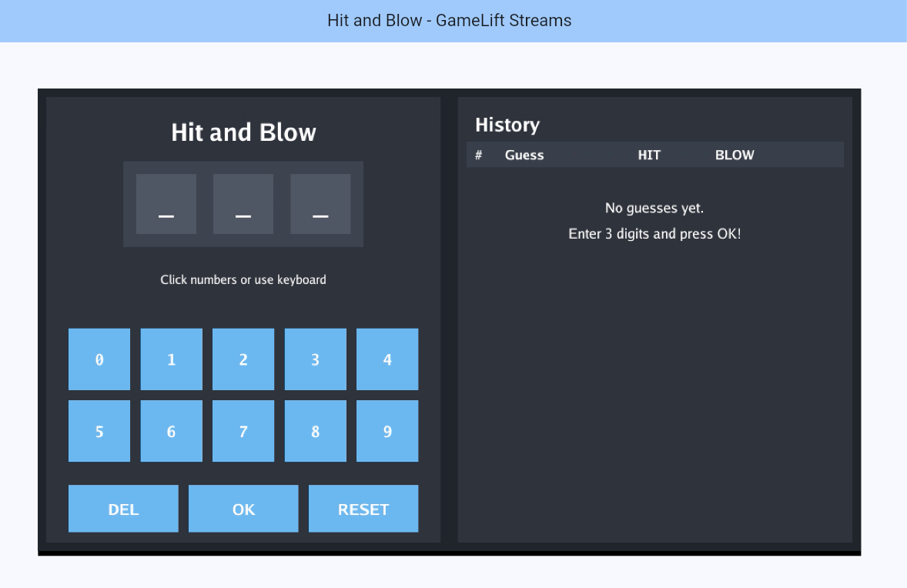Select the Guess column header

tap(524, 155)
